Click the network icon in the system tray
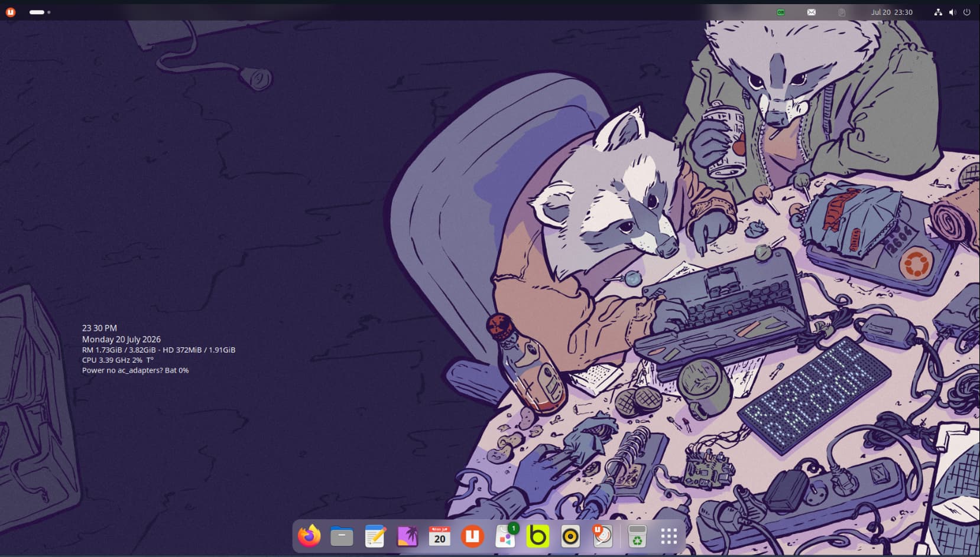Screen dimensions: 980x557 coord(938,12)
